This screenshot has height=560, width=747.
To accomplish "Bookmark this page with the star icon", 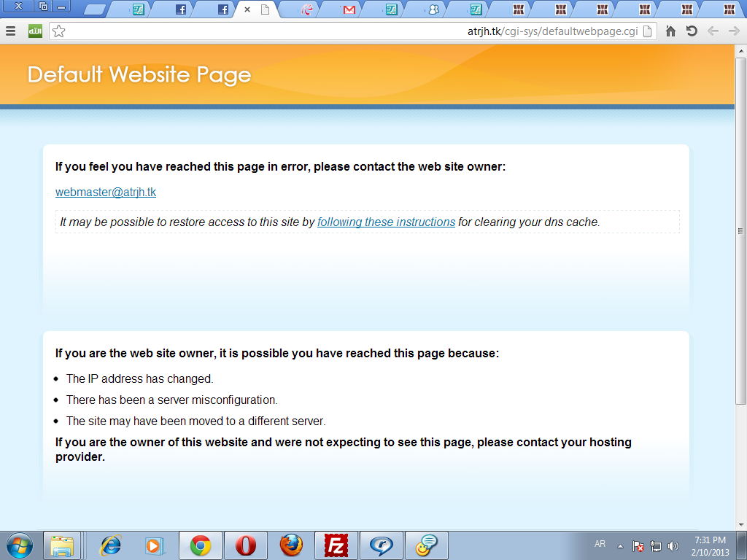I will 58,31.
